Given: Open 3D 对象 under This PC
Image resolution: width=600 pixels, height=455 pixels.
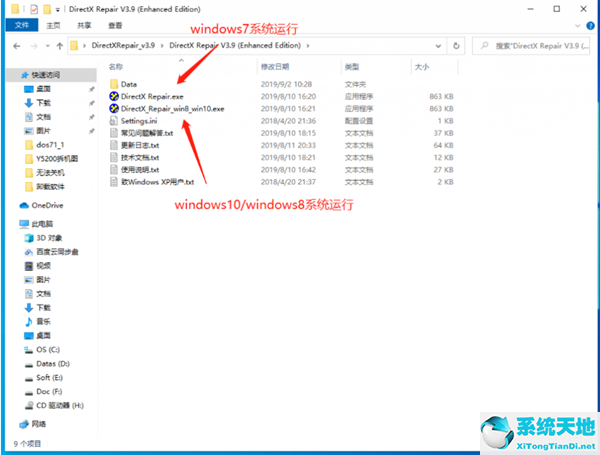Looking at the screenshot, I should coord(49,238).
